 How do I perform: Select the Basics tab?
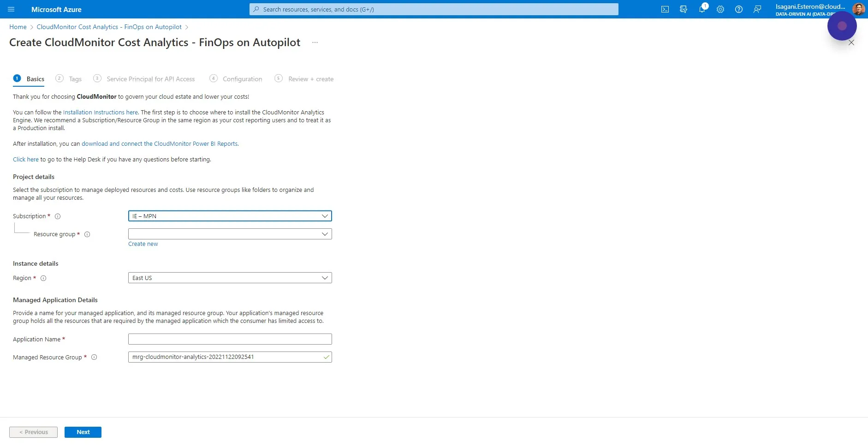pyautogui.click(x=29, y=79)
